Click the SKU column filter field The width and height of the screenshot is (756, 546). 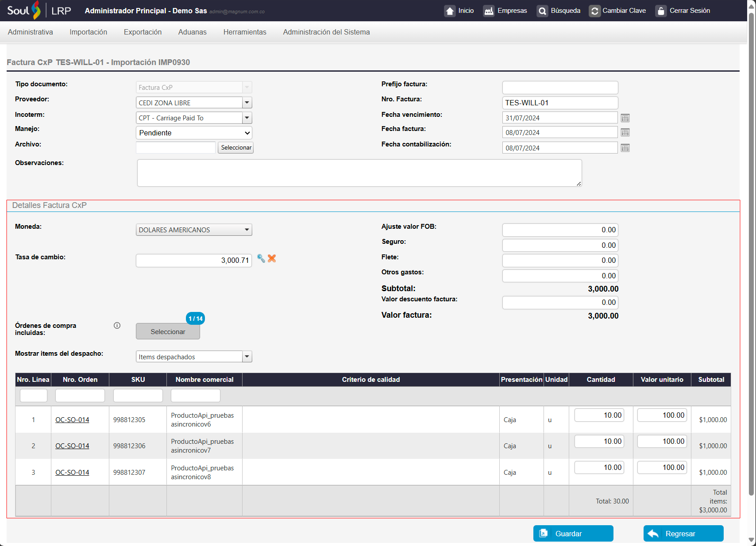pyautogui.click(x=138, y=396)
